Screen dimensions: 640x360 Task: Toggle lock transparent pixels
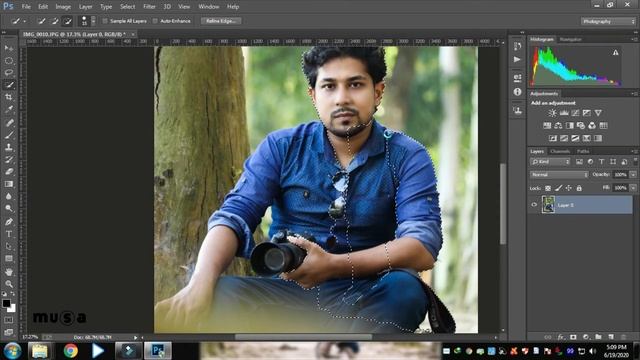coord(548,188)
